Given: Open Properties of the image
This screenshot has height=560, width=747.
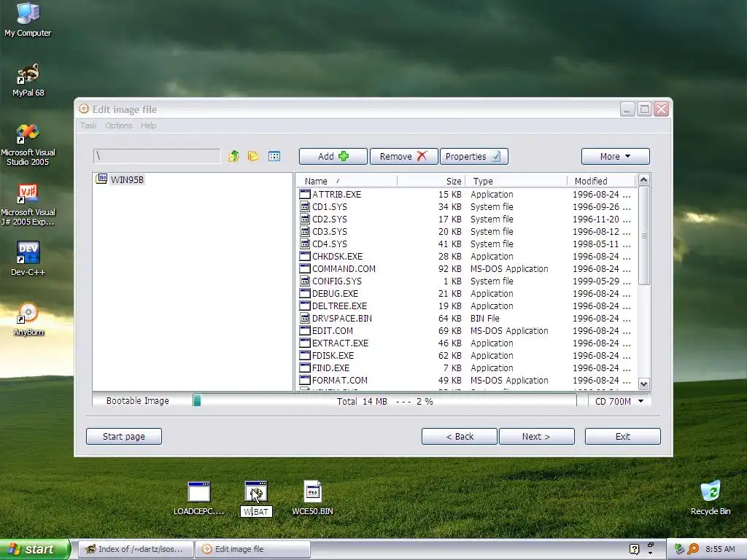Looking at the screenshot, I should [x=473, y=156].
